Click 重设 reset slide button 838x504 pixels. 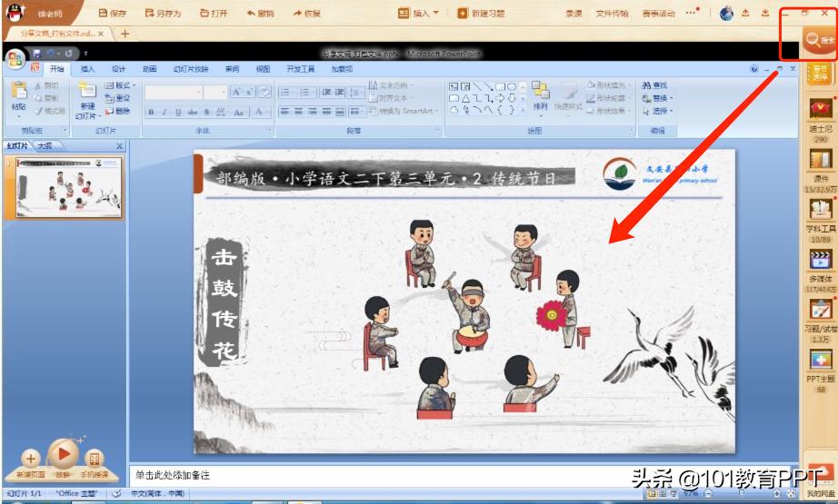point(118,98)
